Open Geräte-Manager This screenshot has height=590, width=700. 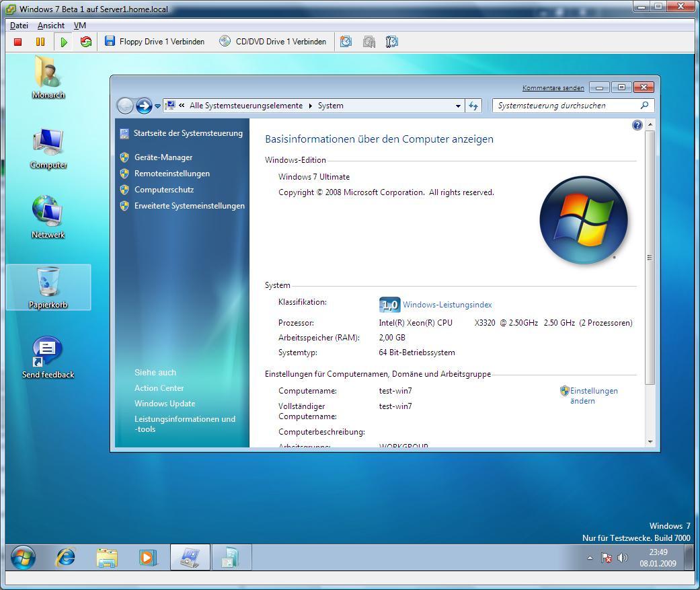[x=163, y=157]
